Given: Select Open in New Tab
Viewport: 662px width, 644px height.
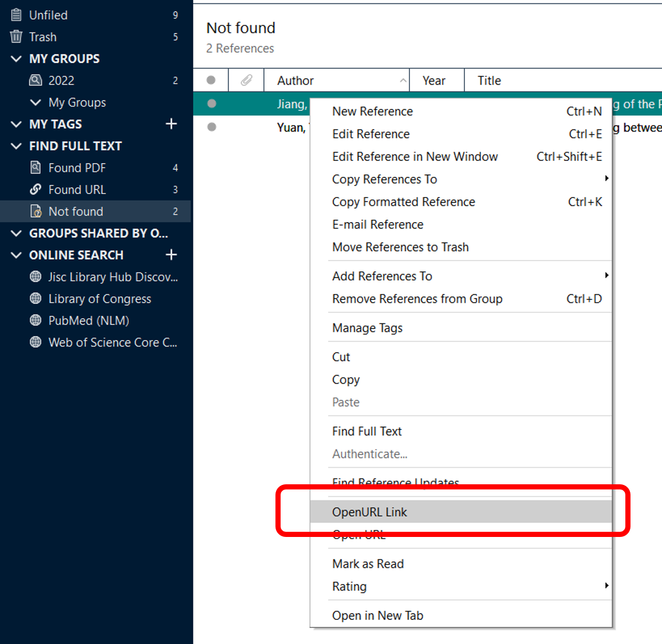Looking at the screenshot, I should click(461, 616).
